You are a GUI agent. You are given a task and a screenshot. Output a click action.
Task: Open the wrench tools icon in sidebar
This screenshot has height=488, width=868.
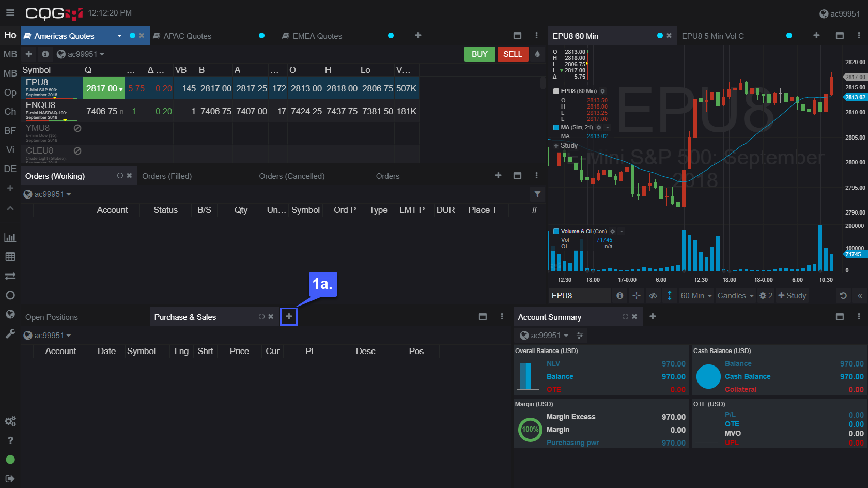(x=10, y=333)
